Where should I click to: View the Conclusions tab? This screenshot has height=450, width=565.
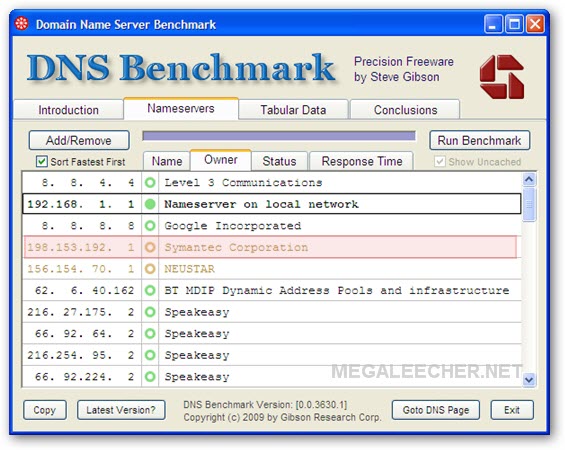405,110
